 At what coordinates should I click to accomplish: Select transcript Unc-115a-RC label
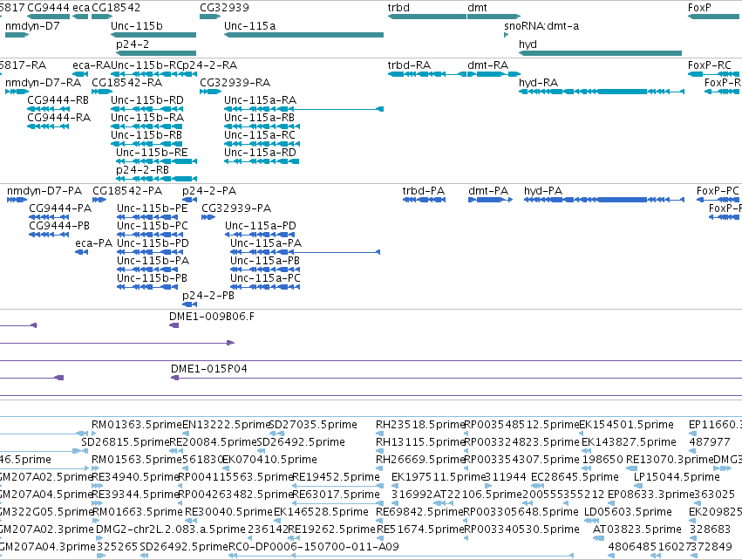coord(260,135)
